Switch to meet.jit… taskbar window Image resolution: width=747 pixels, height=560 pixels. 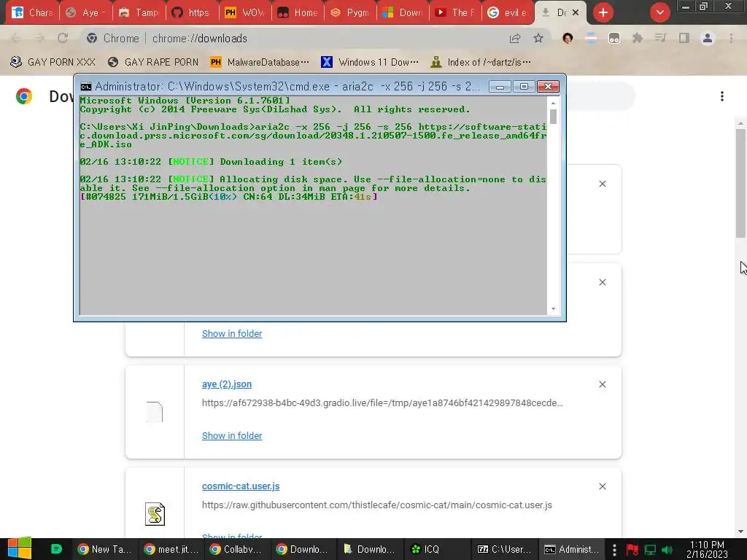click(171, 549)
